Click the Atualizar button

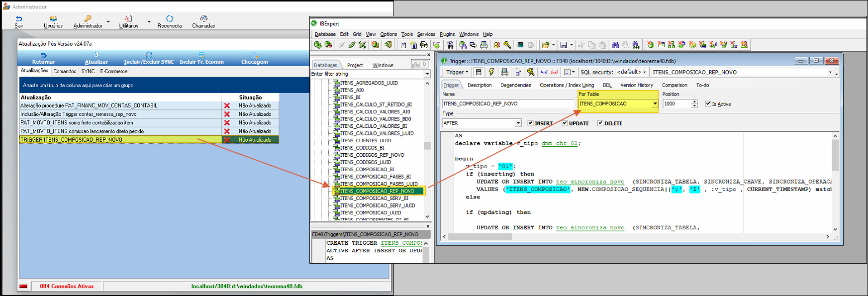96,58
